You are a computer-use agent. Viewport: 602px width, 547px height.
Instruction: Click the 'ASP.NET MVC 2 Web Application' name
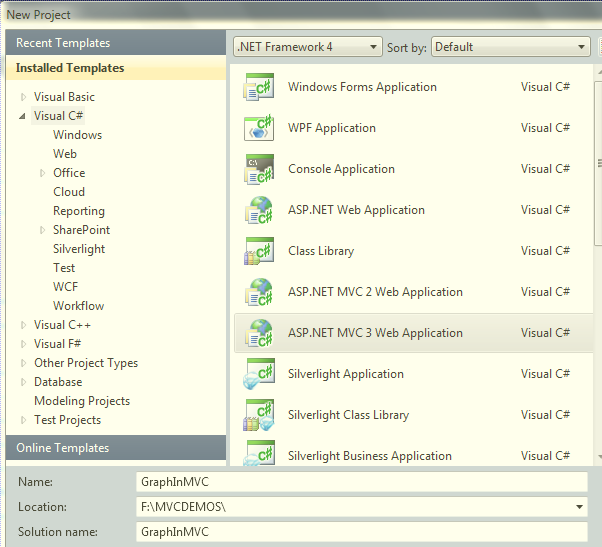point(375,292)
